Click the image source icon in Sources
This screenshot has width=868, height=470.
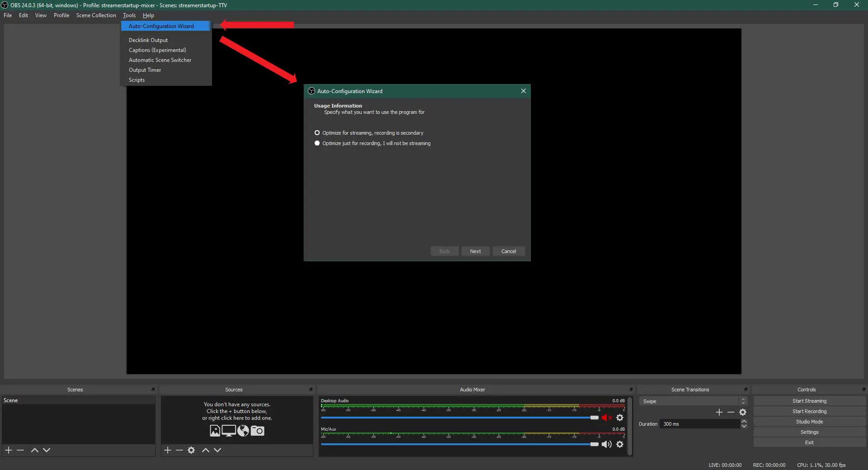(x=215, y=431)
